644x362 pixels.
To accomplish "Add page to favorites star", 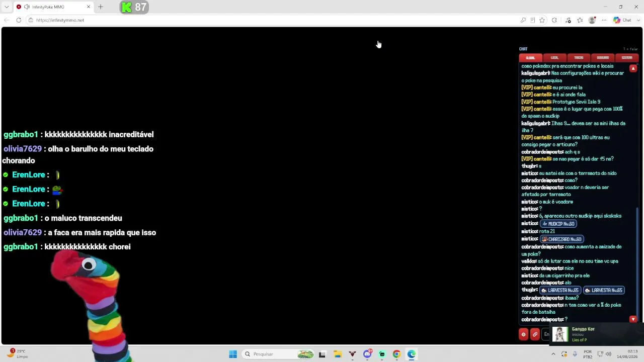I will tap(542, 20).
